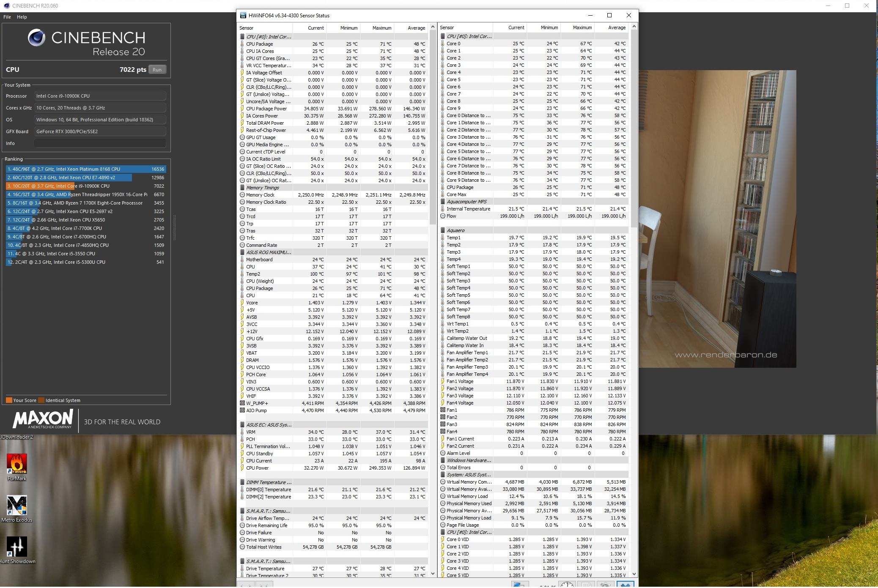The width and height of the screenshot is (878, 588).
Task: Click the thermometer icon next to Core Max
Action: click(x=443, y=194)
